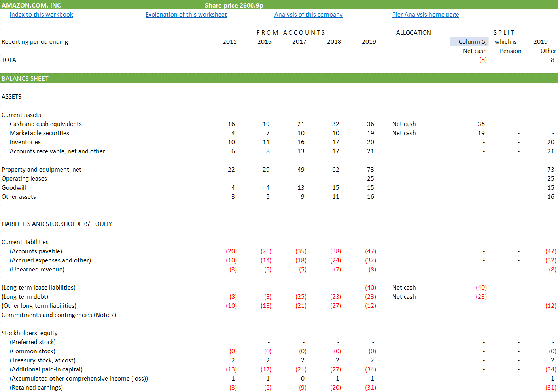Viewport: 558px width, 392px height.
Task: Click the 'Pension' subheader
Action: tap(511, 51)
